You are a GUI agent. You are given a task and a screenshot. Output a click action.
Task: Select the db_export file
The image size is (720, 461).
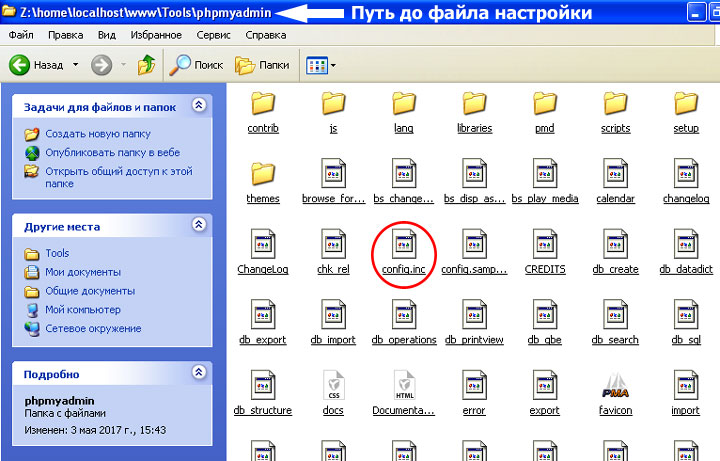(263, 323)
